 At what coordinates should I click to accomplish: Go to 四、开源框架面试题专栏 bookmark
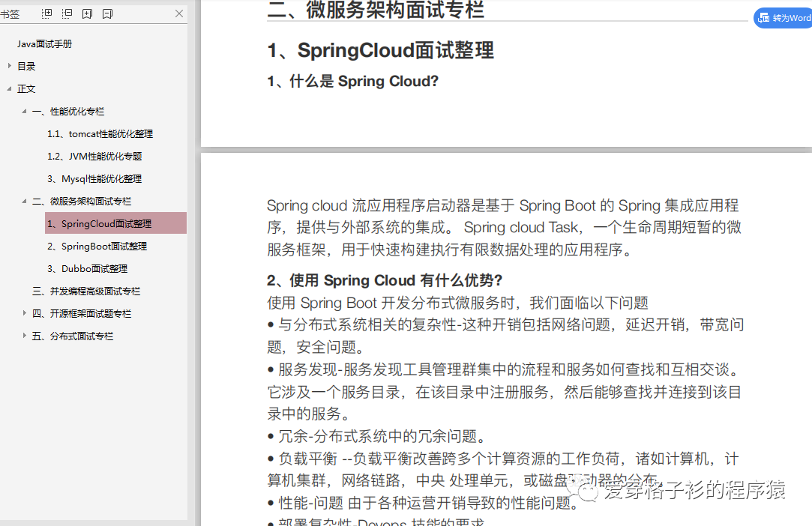tap(82, 314)
